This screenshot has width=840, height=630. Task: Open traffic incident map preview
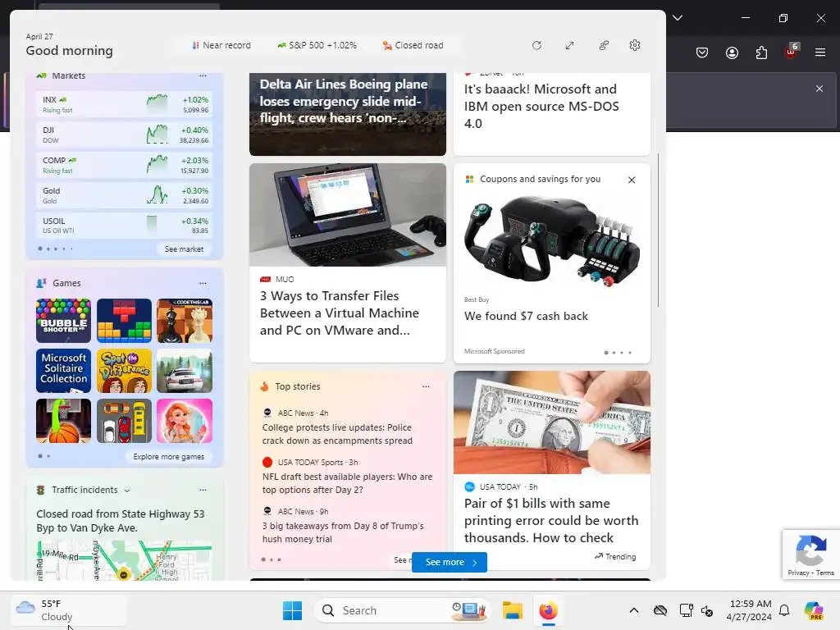pyautogui.click(x=124, y=560)
